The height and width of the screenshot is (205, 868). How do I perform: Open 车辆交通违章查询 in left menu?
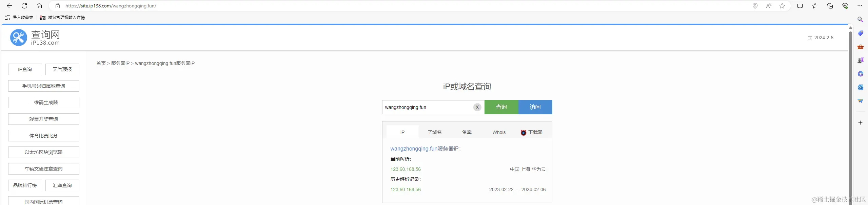[x=44, y=169]
